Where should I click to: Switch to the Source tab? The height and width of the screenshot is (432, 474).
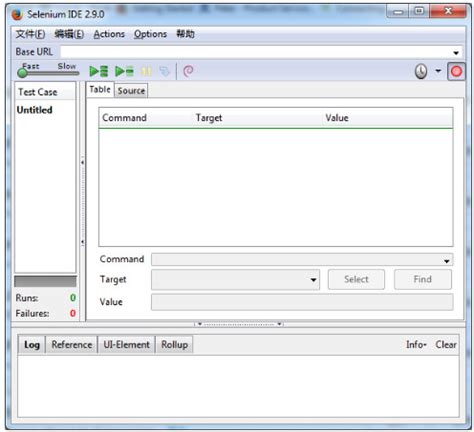(x=131, y=91)
